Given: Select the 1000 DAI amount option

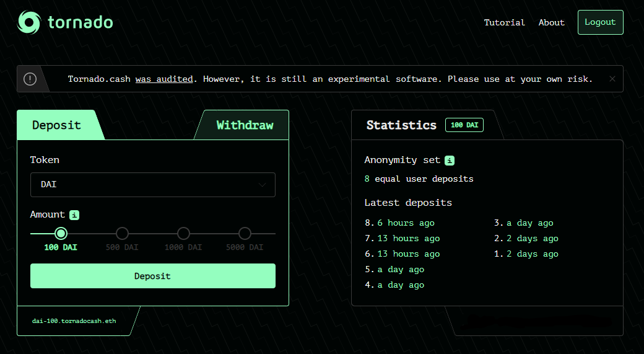Looking at the screenshot, I should pos(183,234).
